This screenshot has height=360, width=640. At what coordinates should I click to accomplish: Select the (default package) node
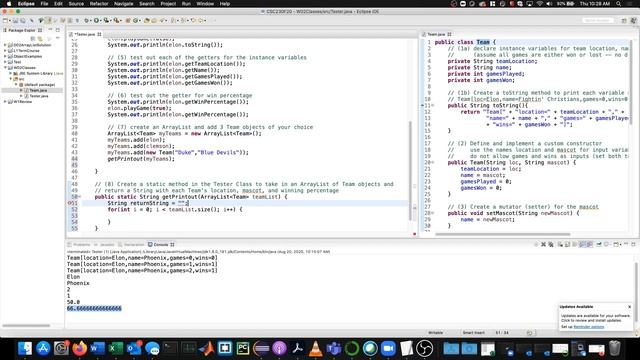coord(40,84)
